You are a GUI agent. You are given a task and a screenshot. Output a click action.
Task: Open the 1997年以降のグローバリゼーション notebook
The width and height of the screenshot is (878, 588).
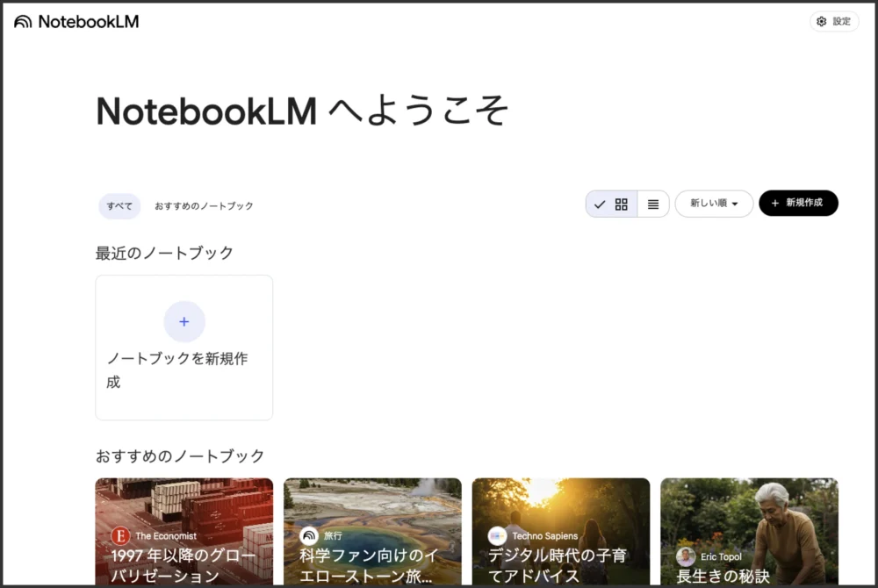tap(184, 565)
